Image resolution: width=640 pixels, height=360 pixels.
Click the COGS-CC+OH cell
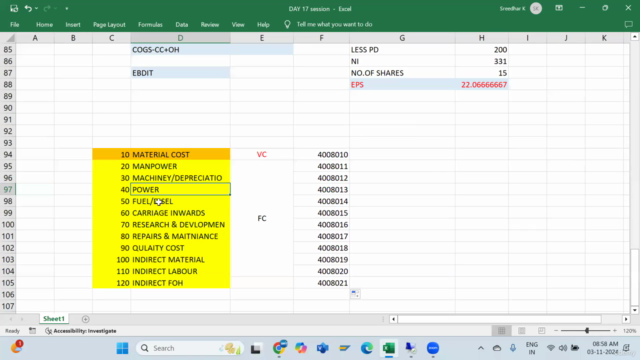[180, 50]
